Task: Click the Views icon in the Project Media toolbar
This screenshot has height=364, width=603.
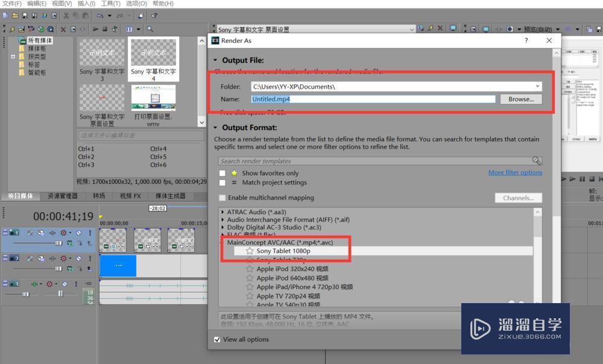Action: point(129,29)
